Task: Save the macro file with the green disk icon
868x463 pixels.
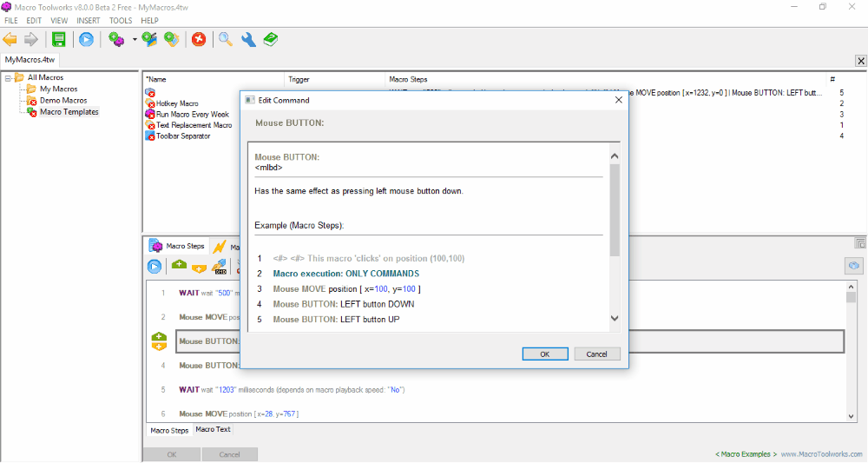Action: click(59, 39)
